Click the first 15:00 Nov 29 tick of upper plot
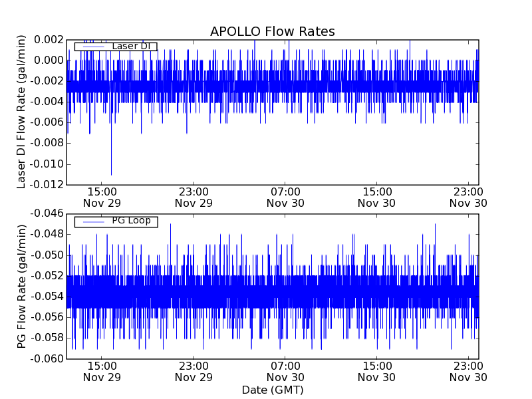 click(101, 197)
